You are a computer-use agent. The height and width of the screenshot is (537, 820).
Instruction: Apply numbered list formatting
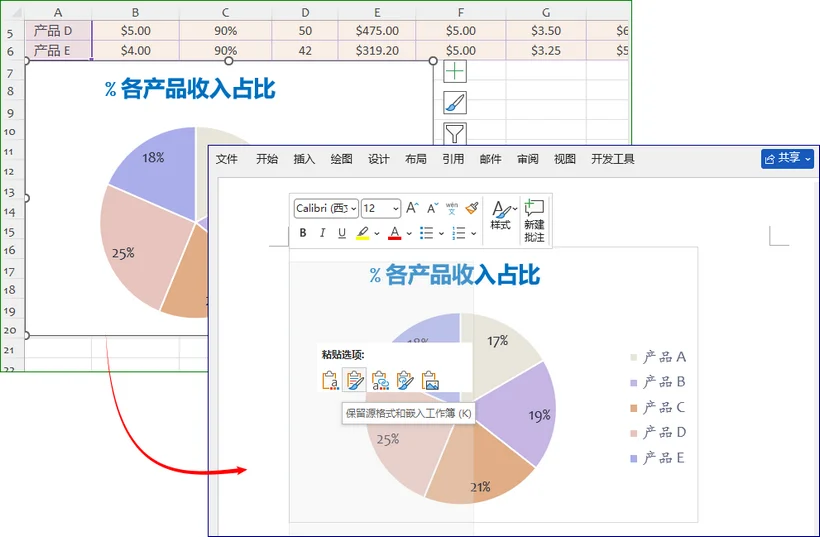tap(459, 233)
